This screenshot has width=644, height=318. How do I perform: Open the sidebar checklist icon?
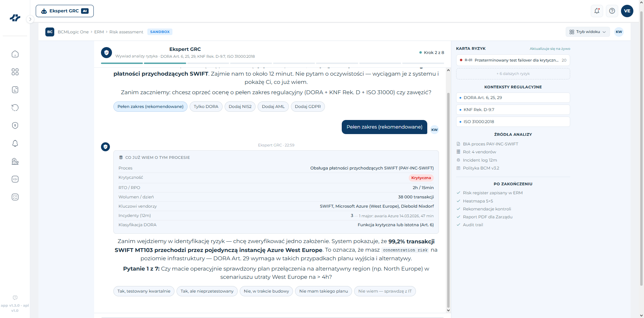[x=15, y=197]
